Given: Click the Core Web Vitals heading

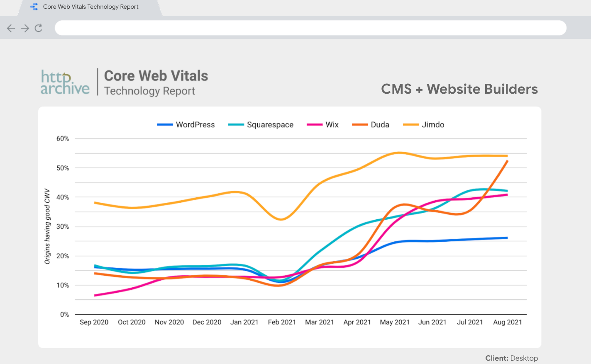Looking at the screenshot, I should pos(156,76).
